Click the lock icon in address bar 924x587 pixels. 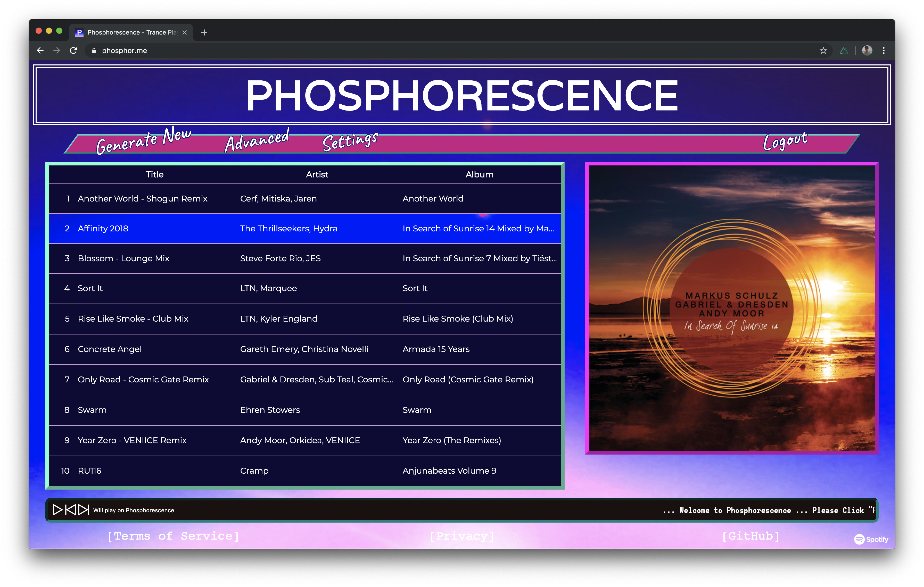tap(94, 51)
